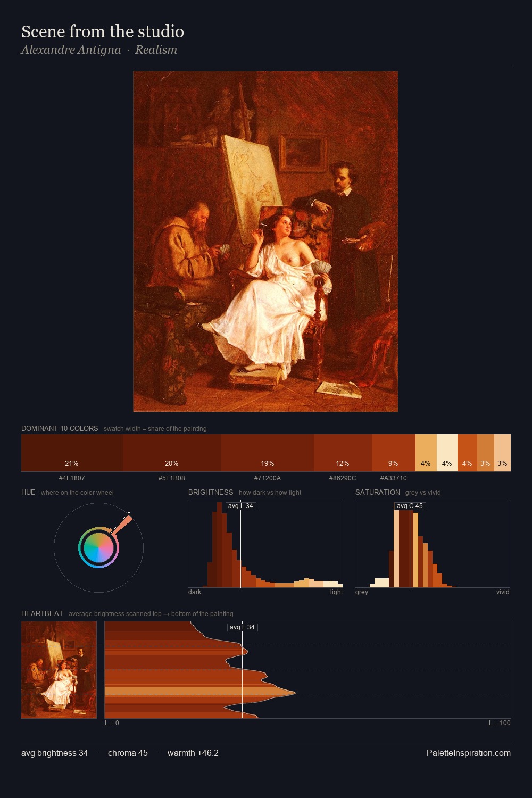Choose the 12% swatch #86290C
Image resolution: width=532 pixels, height=798 pixels.
click(x=343, y=453)
